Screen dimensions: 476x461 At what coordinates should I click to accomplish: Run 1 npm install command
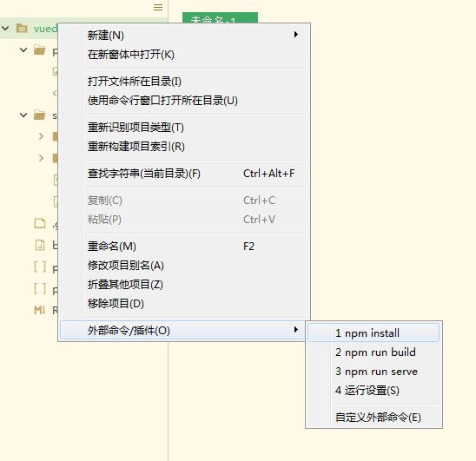tap(374, 333)
